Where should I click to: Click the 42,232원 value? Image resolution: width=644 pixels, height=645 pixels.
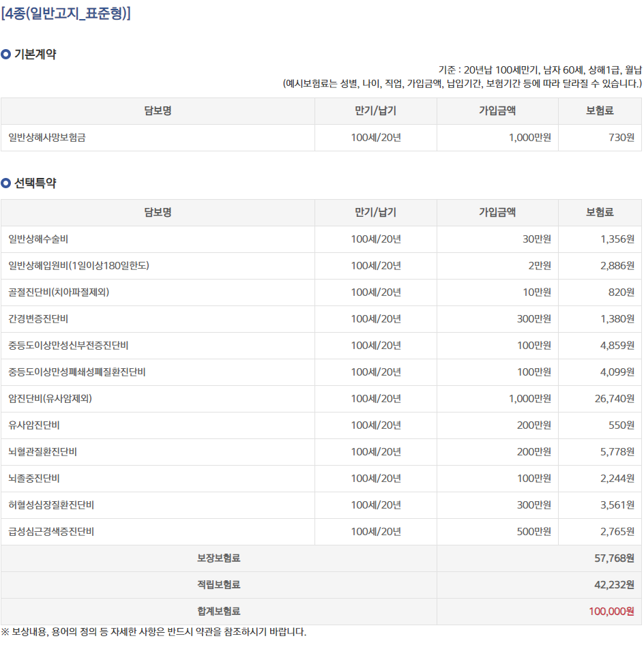click(615, 584)
